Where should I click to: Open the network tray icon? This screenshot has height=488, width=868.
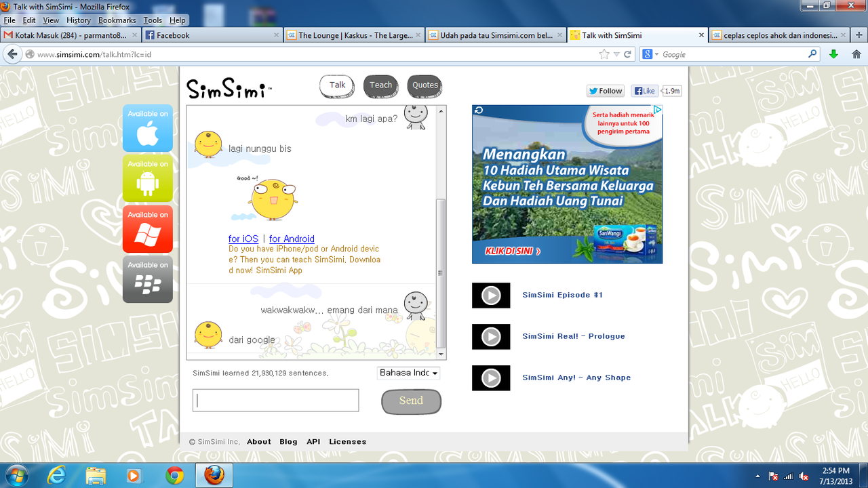pyautogui.click(x=788, y=476)
